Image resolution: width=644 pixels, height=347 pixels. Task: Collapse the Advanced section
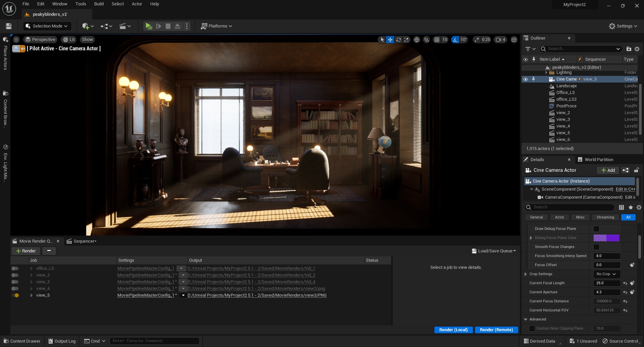(526, 319)
